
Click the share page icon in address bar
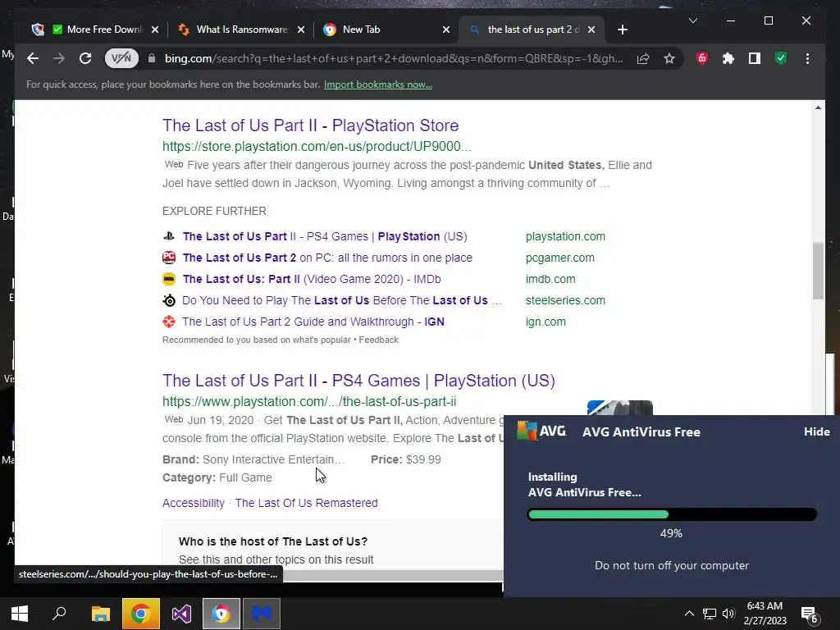(643, 58)
